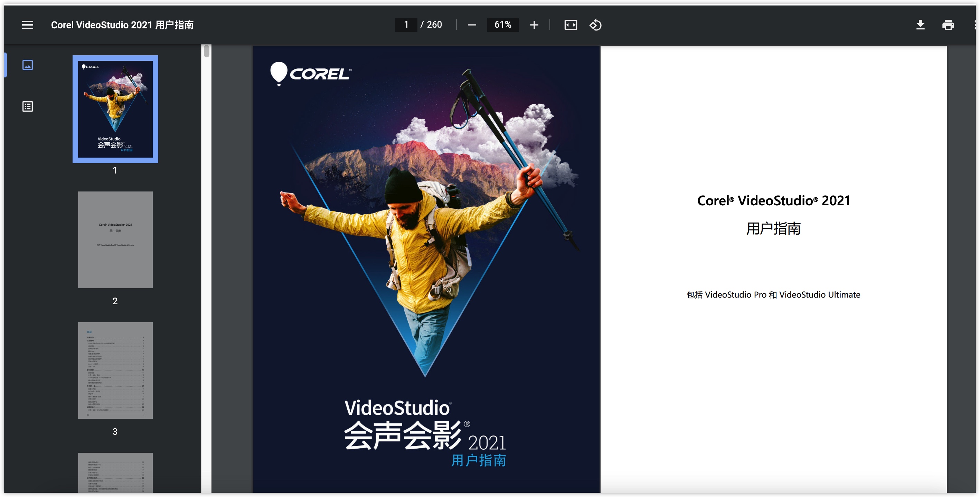
Task: Open page 2 thumbnail
Action: pos(115,240)
